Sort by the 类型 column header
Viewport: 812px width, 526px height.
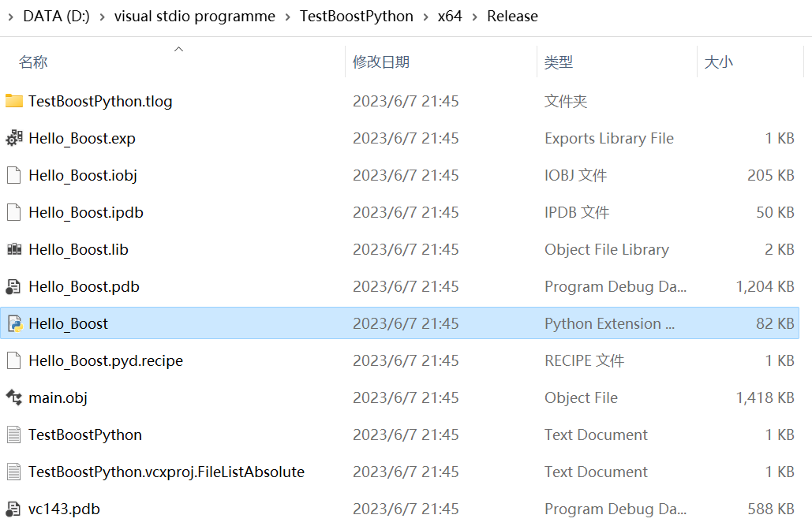click(x=559, y=62)
